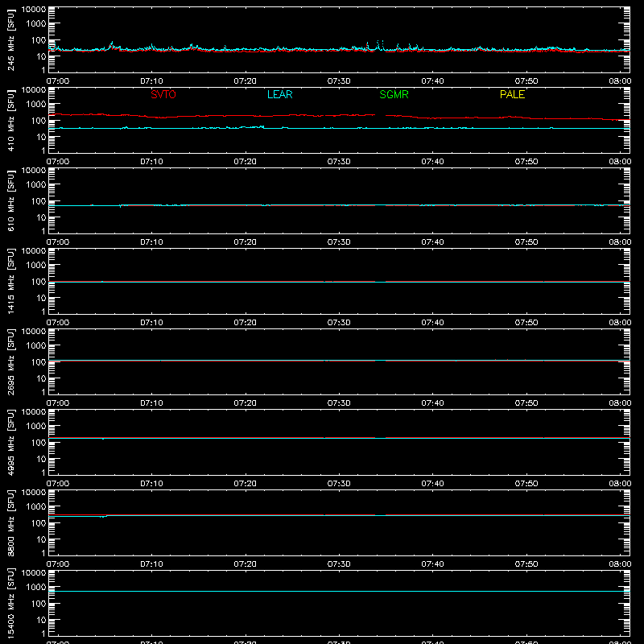Click 07:00 tick under the 245 MHz plot
This screenshot has width=644, height=644.
[x=58, y=81]
